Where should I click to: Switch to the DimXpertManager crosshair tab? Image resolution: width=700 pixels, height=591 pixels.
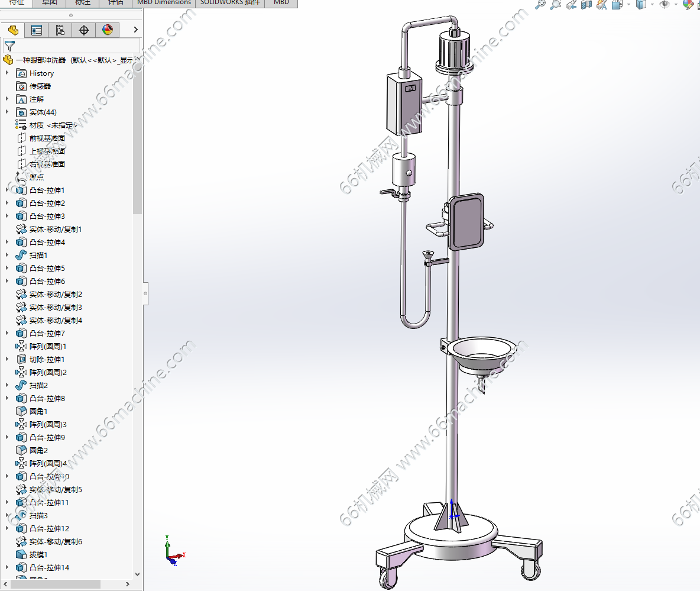tap(84, 30)
